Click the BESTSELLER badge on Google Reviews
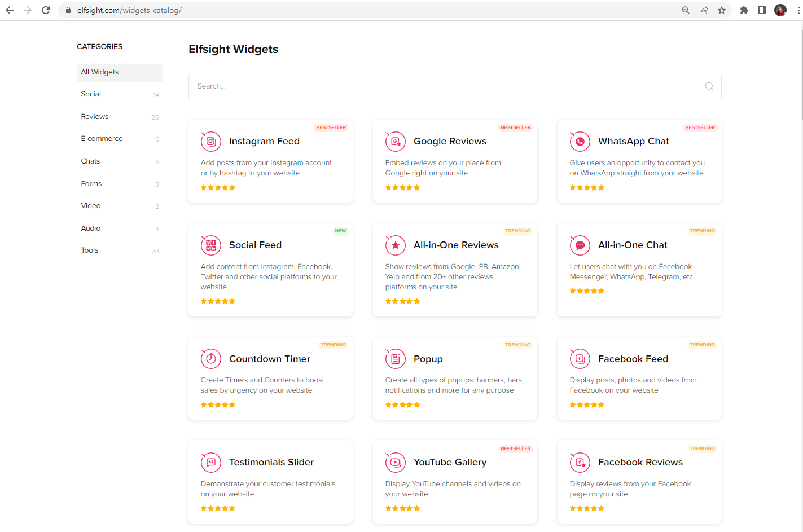The height and width of the screenshot is (532, 803). point(516,128)
